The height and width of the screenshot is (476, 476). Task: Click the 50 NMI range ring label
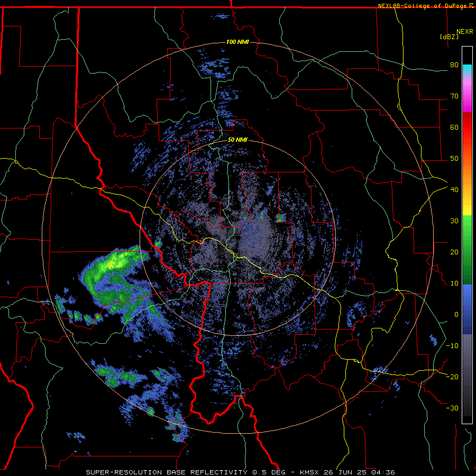tap(237, 140)
